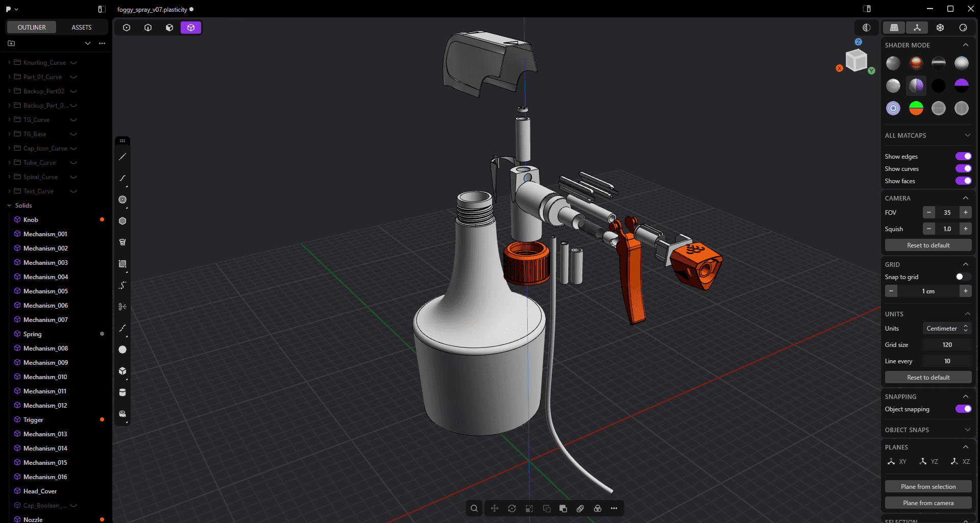Select the Cylinder tool in the toolbar

point(122,392)
